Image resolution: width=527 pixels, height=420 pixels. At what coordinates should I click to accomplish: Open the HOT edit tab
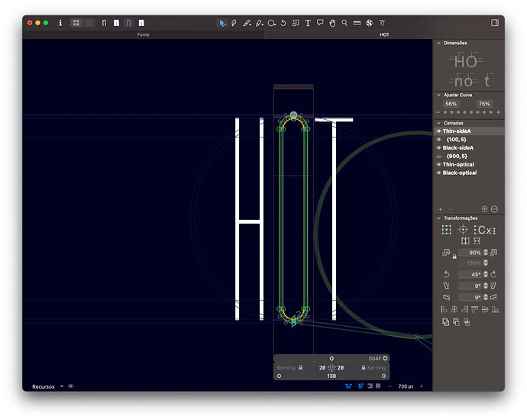coord(384,34)
